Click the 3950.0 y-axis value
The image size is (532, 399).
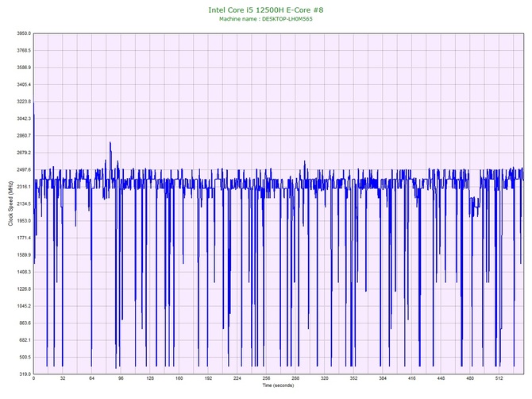click(24, 33)
